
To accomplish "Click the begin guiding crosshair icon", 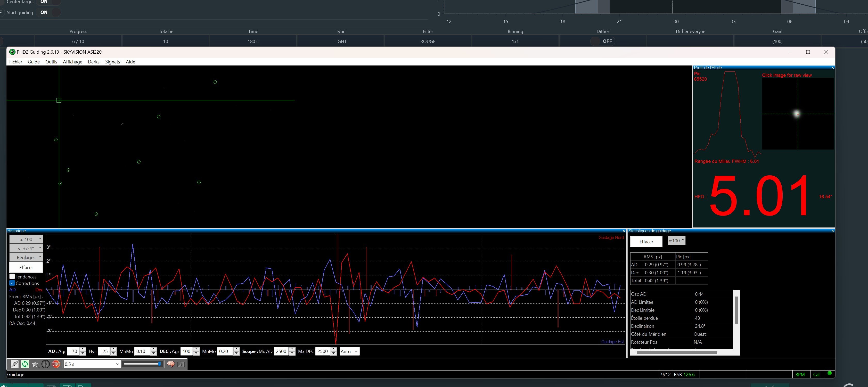I will [45, 364].
